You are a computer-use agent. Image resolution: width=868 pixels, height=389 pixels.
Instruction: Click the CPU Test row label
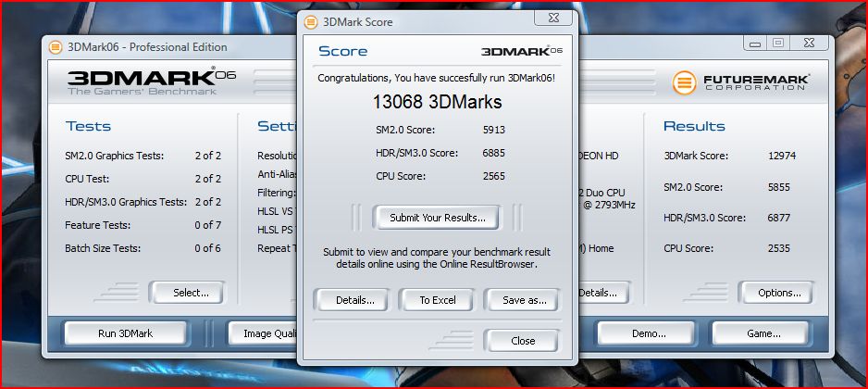coord(87,179)
